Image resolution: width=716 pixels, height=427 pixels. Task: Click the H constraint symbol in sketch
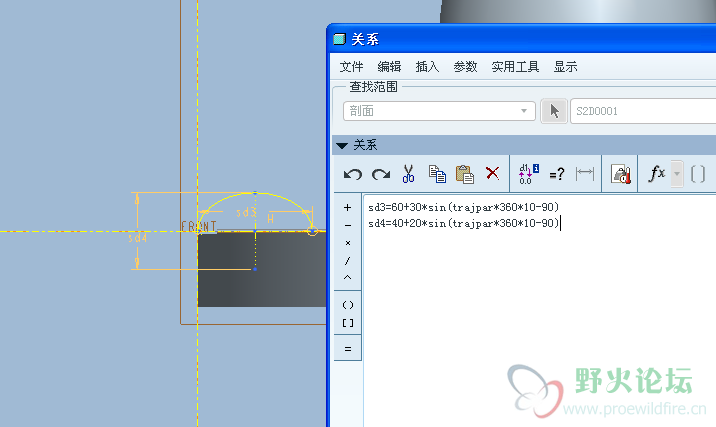[270, 219]
